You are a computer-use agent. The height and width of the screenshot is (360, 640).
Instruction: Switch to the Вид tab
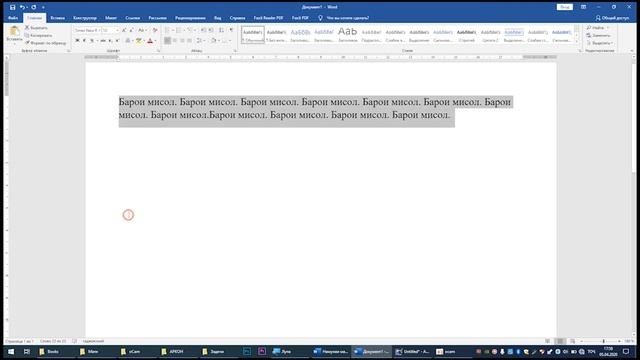pyautogui.click(x=218, y=18)
